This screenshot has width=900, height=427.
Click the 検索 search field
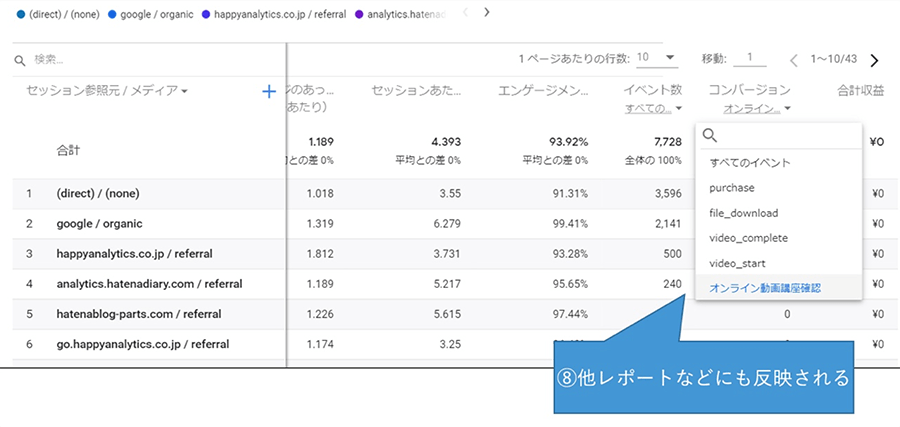(149, 60)
